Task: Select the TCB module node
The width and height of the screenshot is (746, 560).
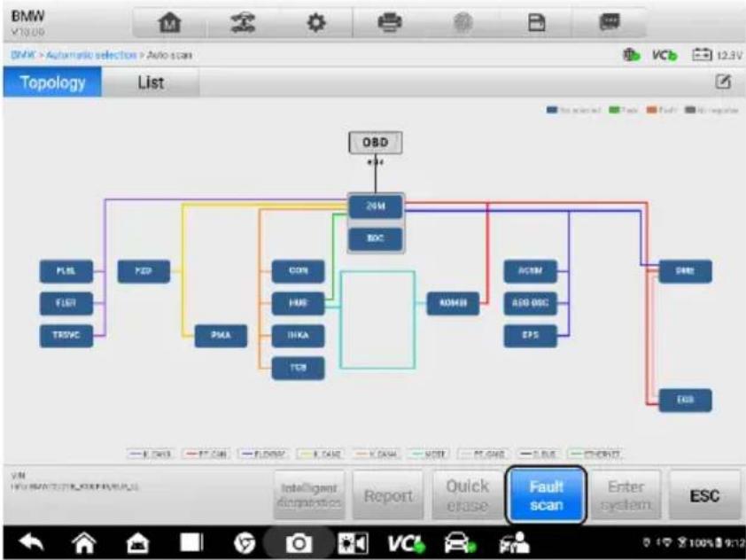Action: click(x=299, y=368)
